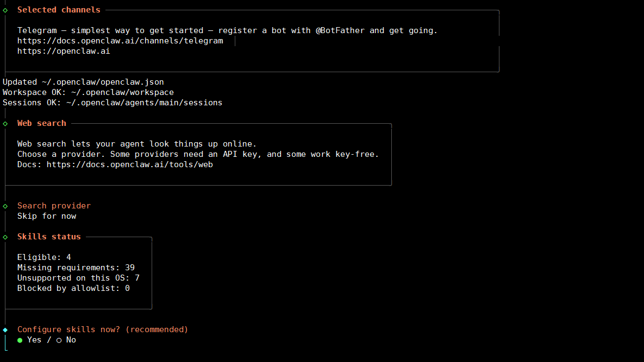Viewport: 644px width, 362px height.
Task: Click the Search provider diamond icon
Action: (5, 206)
